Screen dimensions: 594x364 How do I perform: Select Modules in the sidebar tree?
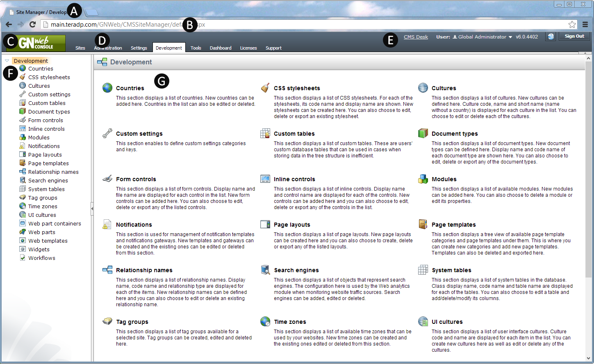pos(39,137)
